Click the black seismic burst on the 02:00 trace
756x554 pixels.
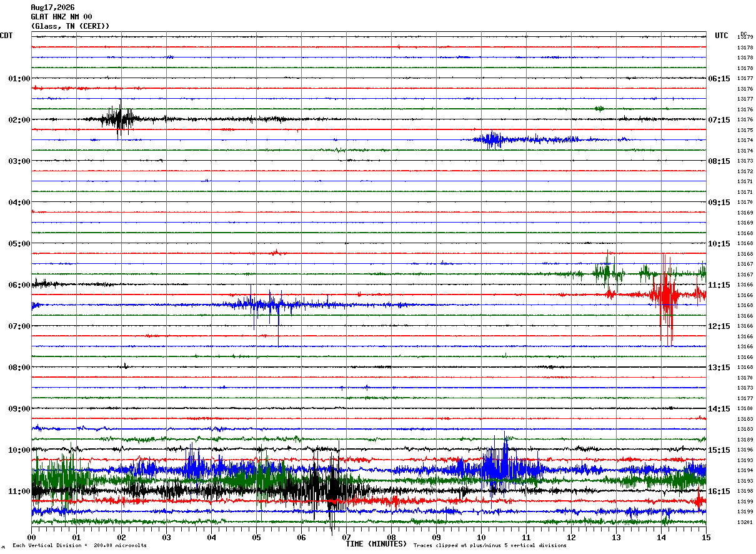119,119
